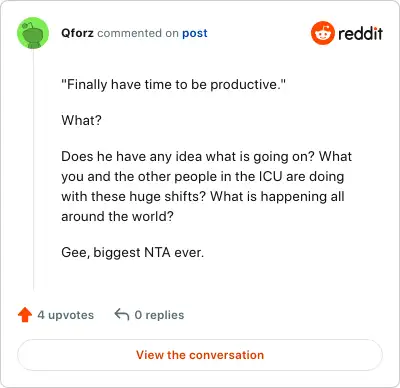400x388 pixels.
Task: Click the orange Reddit Snoo logo
Action: 323,33
